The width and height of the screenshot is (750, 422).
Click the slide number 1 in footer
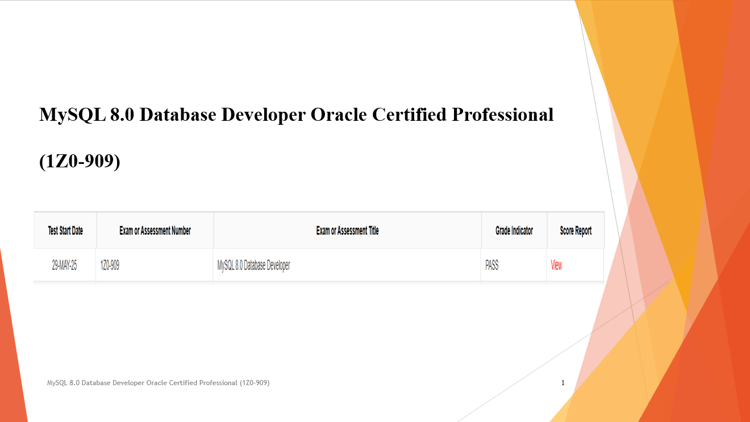coord(562,383)
